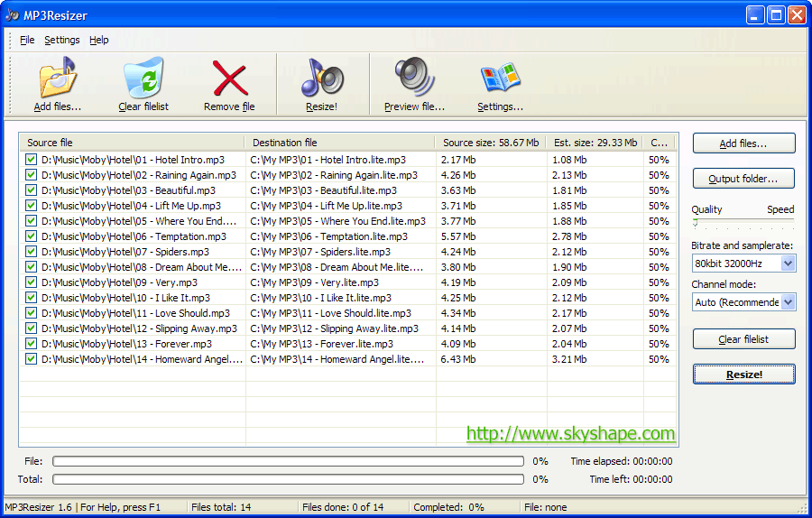Toggle checkbox for 10 - I Like It.mp3

pos(31,297)
